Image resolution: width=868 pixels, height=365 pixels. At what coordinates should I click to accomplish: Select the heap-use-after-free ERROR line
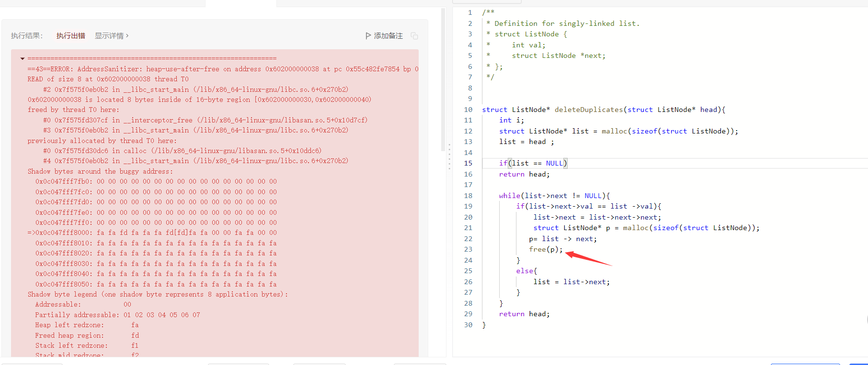(223, 69)
